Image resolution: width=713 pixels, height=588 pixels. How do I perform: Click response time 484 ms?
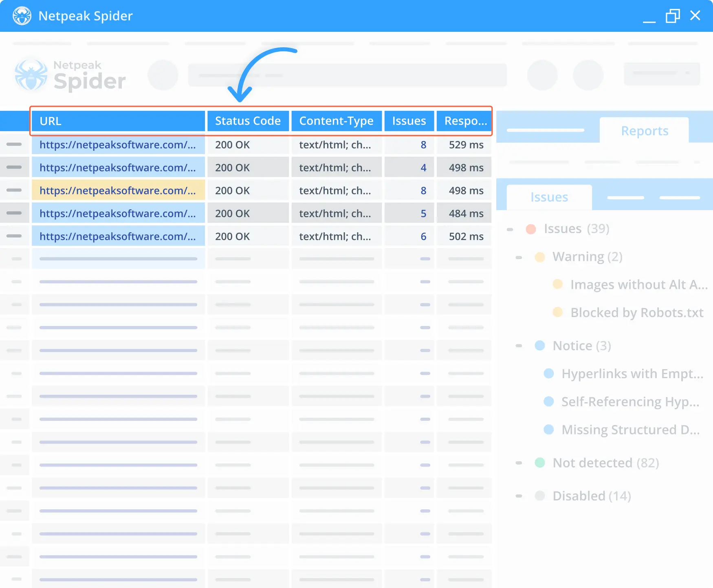click(x=466, y=214)
